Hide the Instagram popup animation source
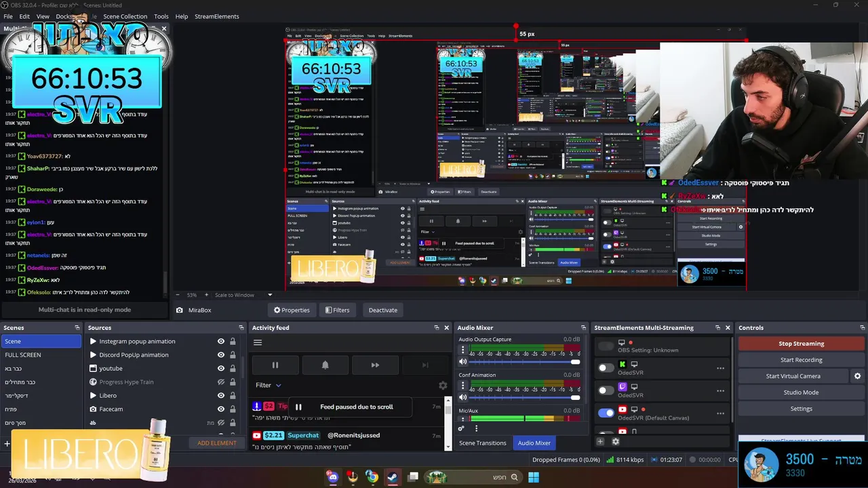The width and height of the screenshot is (868, 488). pos(221,342)
